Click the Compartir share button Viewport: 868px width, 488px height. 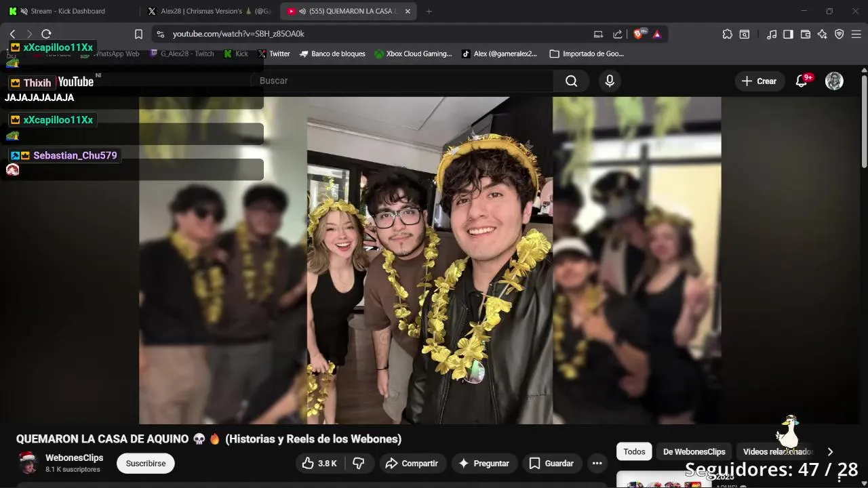tap(412, 463)
